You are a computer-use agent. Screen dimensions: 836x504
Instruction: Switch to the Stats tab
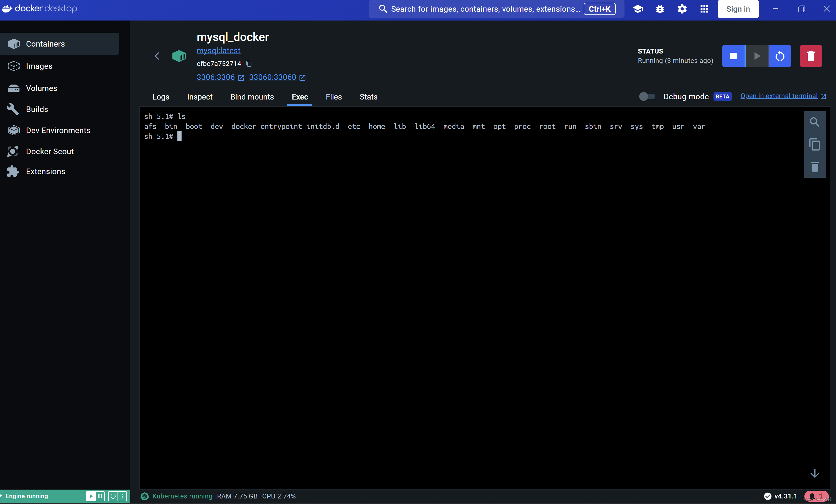368,97
